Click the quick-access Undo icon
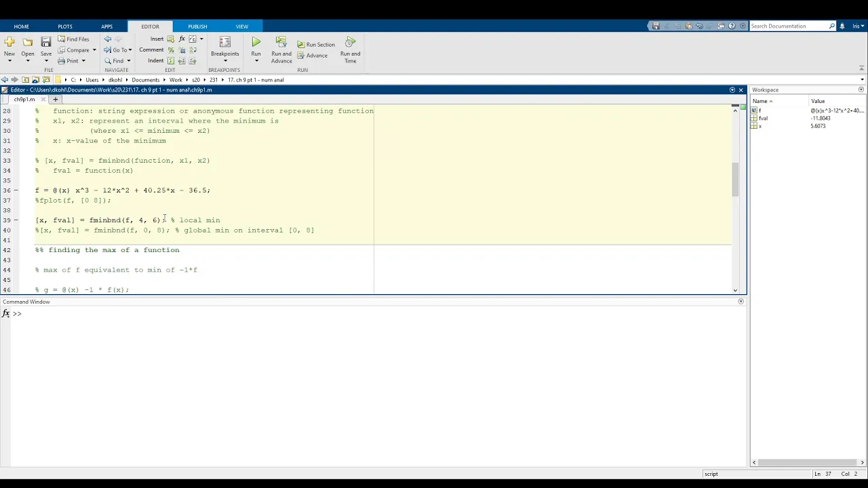The height and width of the screenshot is (488, 868). click(699, 26)
